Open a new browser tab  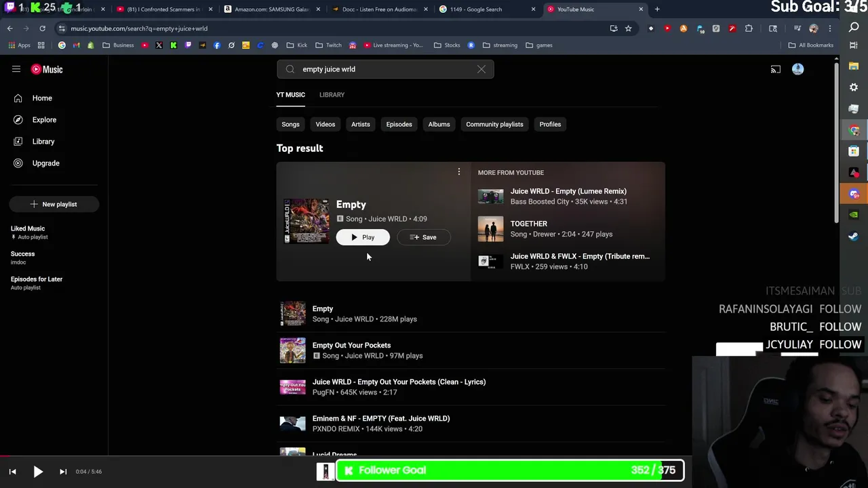click(x=657, y=9)
